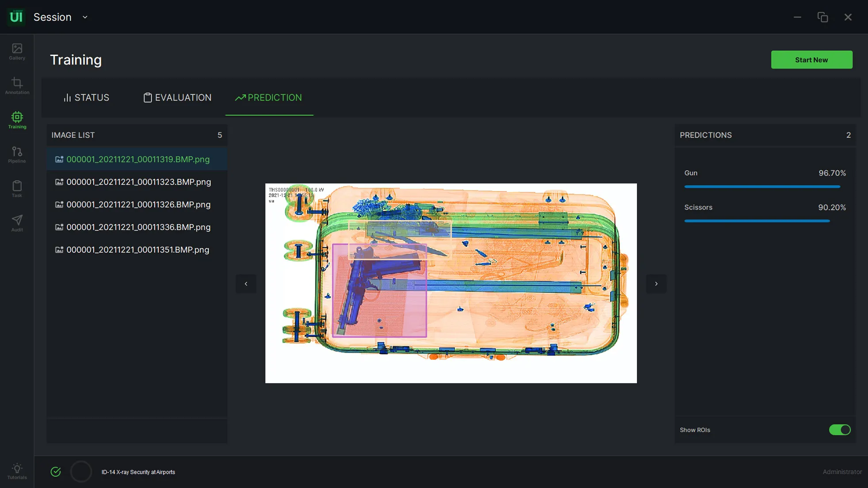Viewport: 868px width, 488px height.
Task: Click the 96.70% gun confidence value
Action: pos(832,173)
